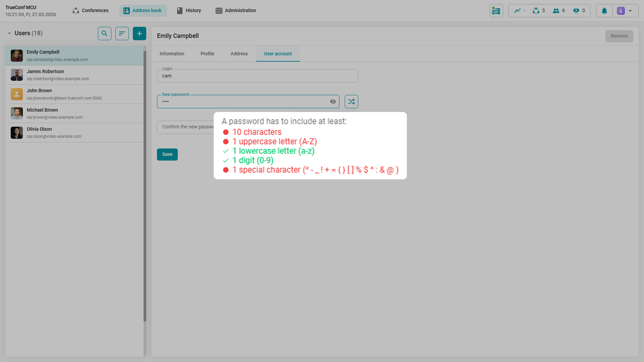644x362 pixels.
Task: Click the server status icon
Action: point(496,11)
